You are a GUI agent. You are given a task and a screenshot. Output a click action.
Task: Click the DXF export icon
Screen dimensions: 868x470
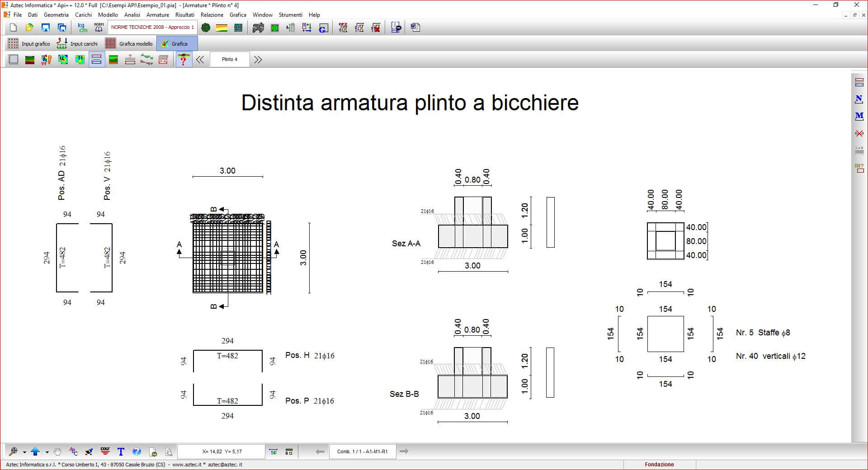tap(105, 451)
